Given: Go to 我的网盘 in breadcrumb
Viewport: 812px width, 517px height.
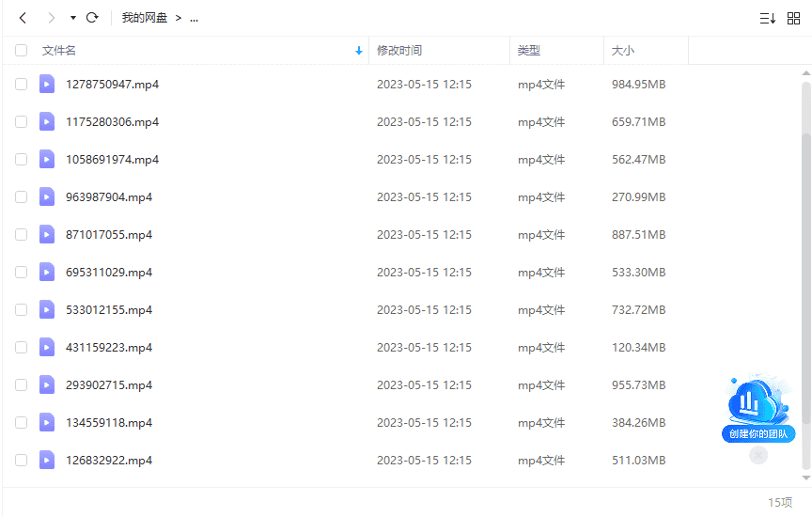Looking at the screenshot, I should (144, 18).
